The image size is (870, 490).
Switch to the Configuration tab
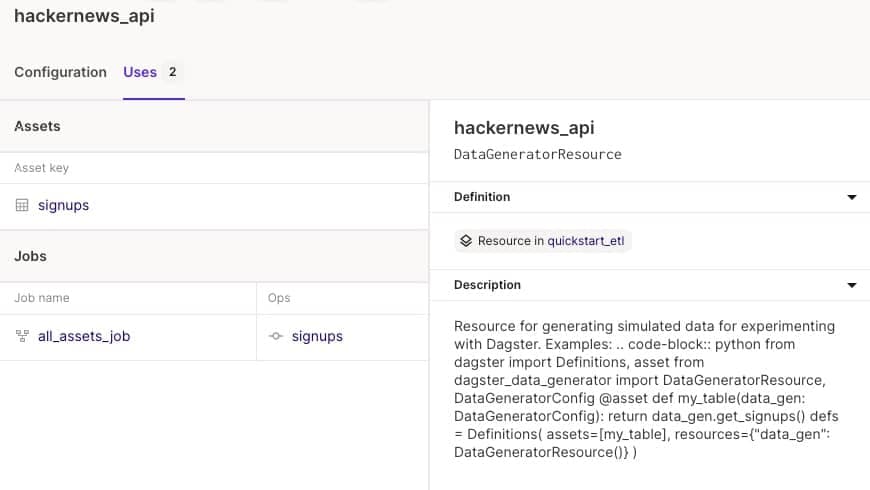coord(60,72)
